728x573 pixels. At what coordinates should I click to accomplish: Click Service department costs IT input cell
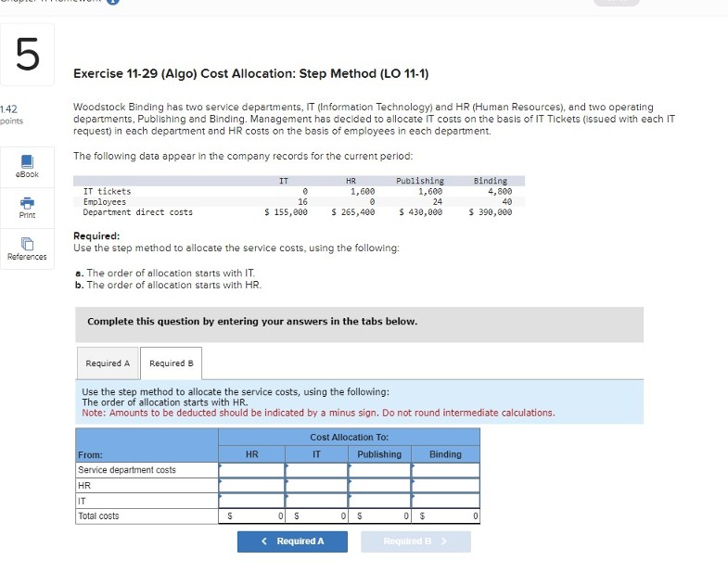click(x=316, y=470)
